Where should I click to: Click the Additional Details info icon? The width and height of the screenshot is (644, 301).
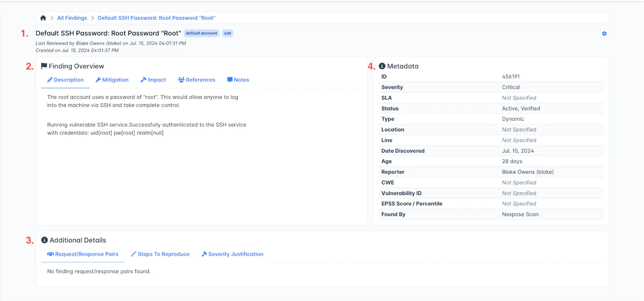point(45,240)
